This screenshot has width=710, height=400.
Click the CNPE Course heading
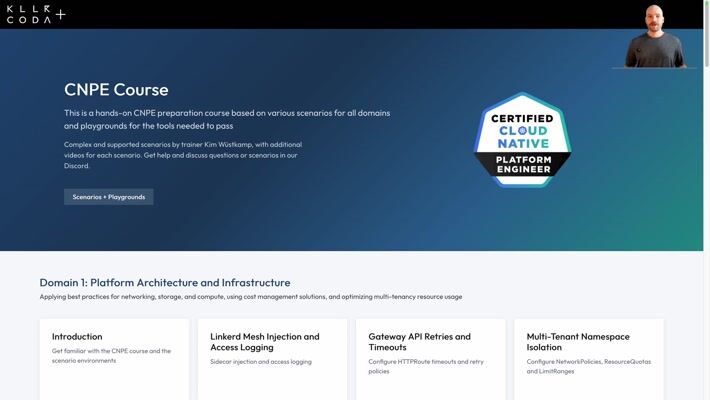click(x=116, y=90)
